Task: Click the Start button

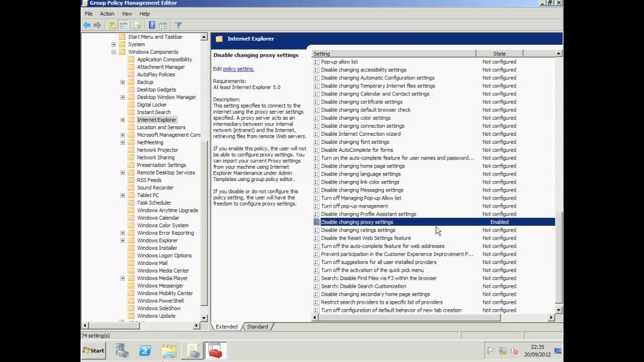Action: coord(94,350)
